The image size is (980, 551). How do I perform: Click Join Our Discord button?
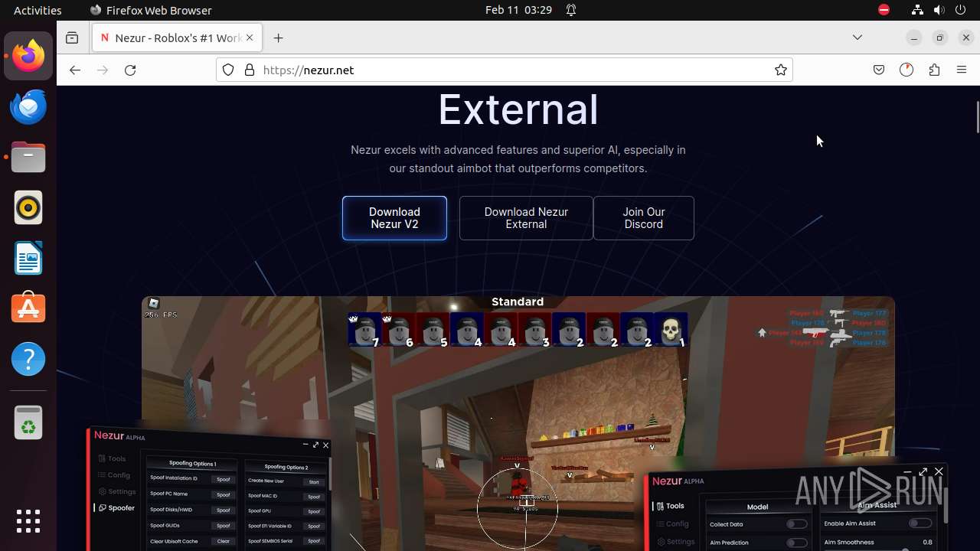pyautogui.click(x=644, y=218)
